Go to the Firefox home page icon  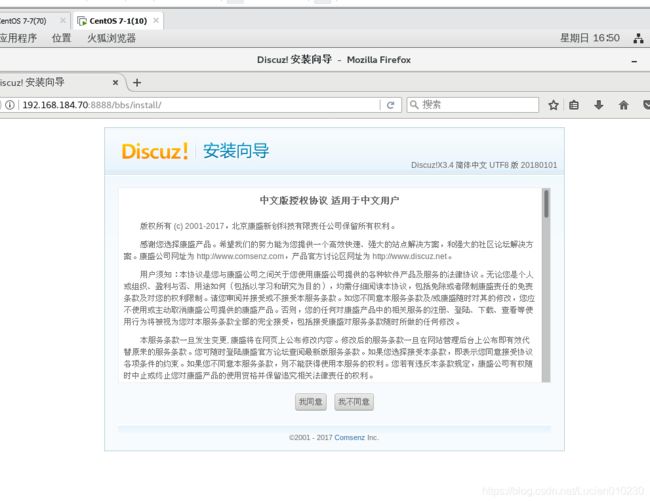point(623,105)
